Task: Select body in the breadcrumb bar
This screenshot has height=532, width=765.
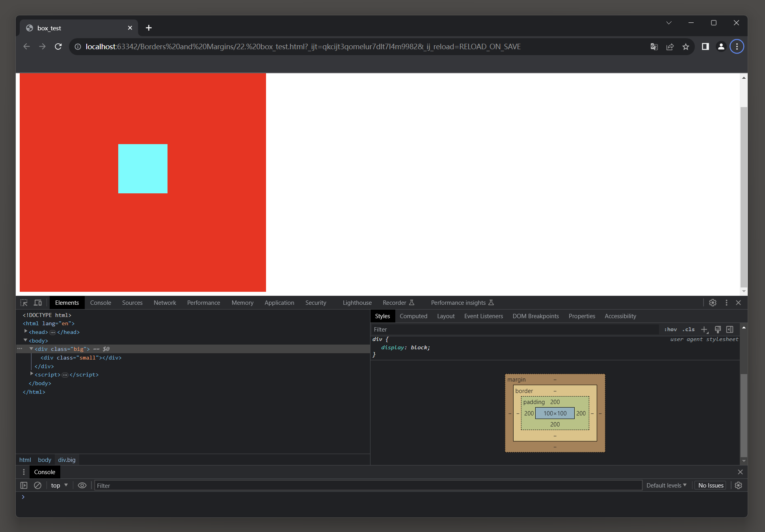Action: click(45, 460)
